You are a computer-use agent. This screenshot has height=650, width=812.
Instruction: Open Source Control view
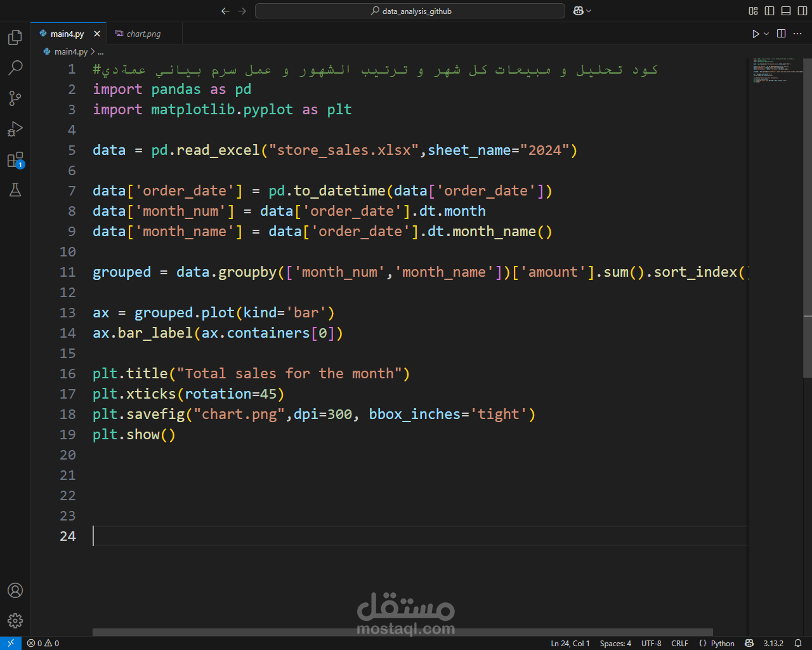tap(15, 98)
